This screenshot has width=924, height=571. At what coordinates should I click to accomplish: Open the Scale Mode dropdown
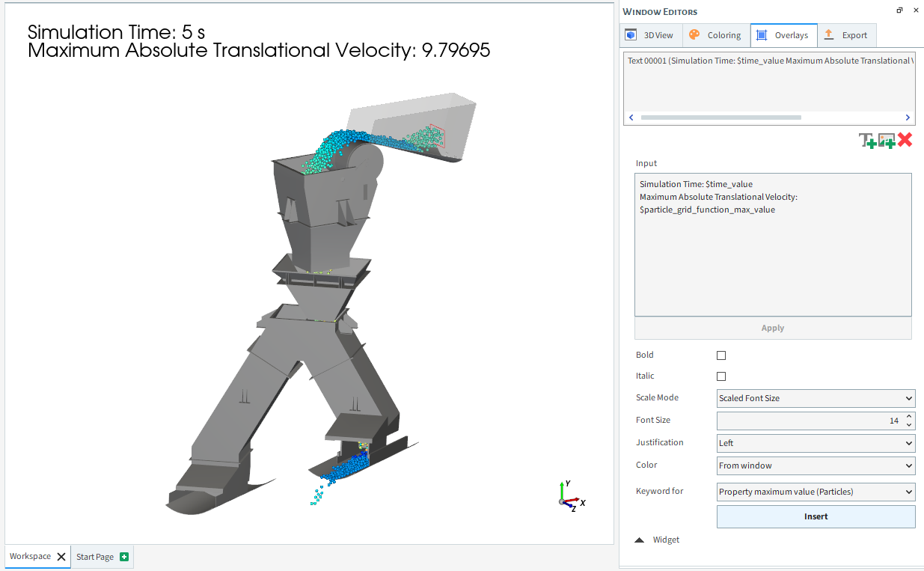[816, 398]
